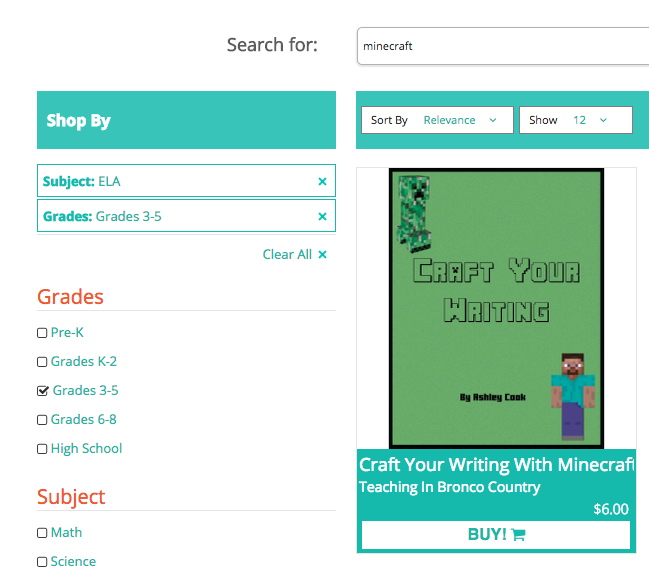This screenshot has height=574, width=649.
Task: Remove the Grades 3-5 filter with its X
Action: point(322,216)
